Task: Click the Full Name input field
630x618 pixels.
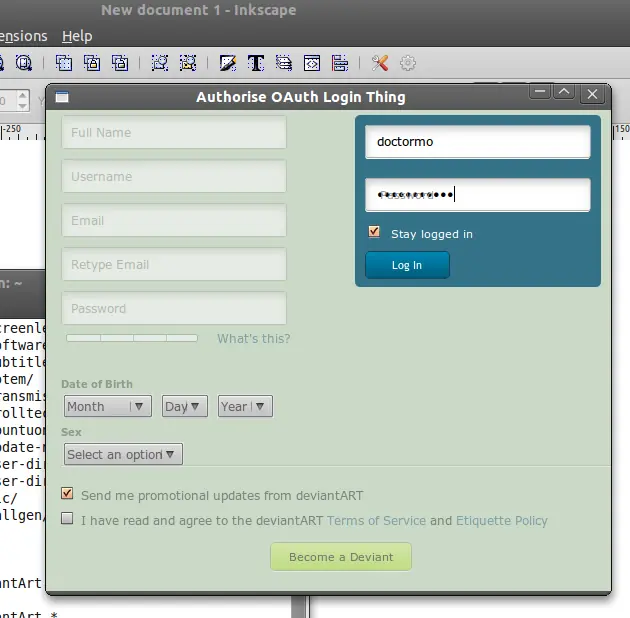Action: pyautogui.click(x=174, y=133)
